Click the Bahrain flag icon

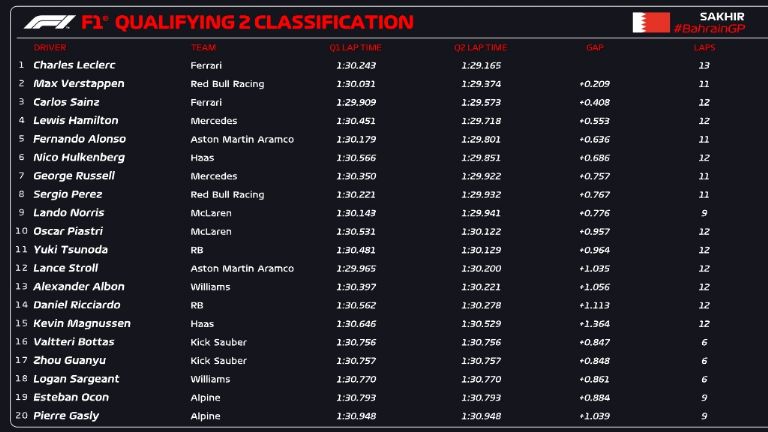click(x=650, y=22)
